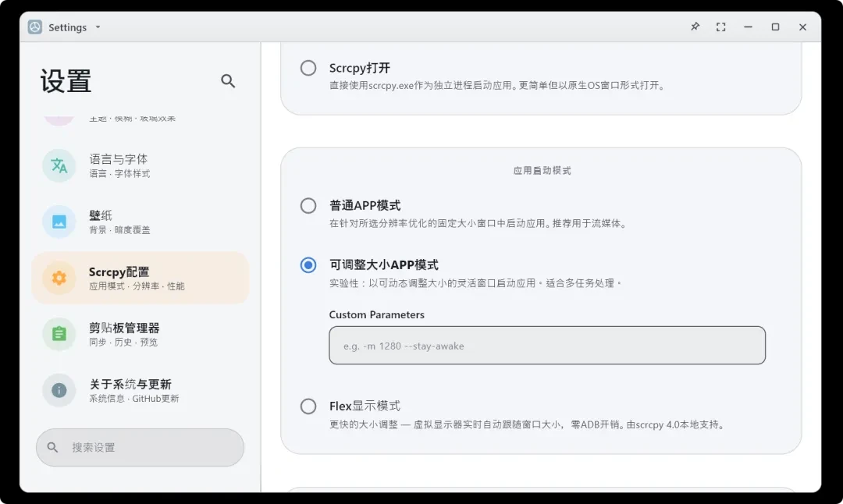Toggle fullscreen with the expand icon
The image size is (843, 504).
click(x=721, y=27)
